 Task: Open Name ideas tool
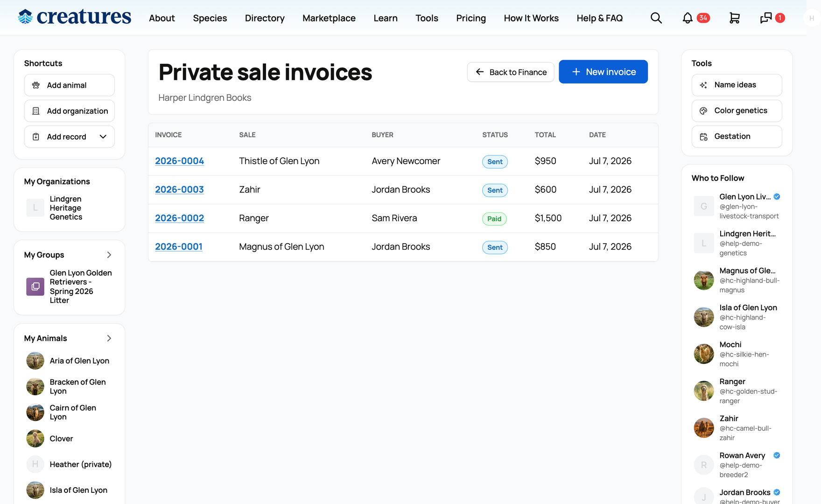click(737, 85)
